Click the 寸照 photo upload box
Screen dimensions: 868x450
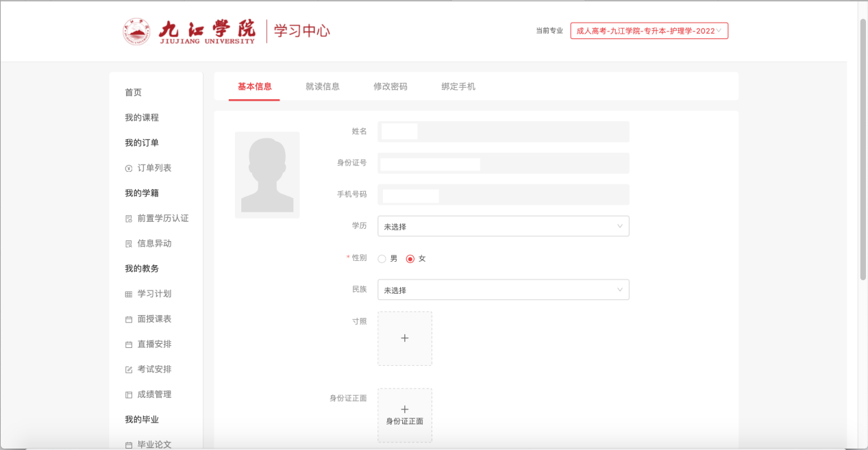pyautogui.click(x=404, y=338)
